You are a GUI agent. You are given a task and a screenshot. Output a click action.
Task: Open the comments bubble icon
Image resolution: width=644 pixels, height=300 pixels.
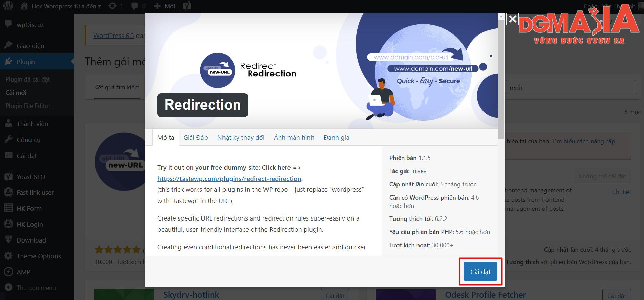point(135,6)
